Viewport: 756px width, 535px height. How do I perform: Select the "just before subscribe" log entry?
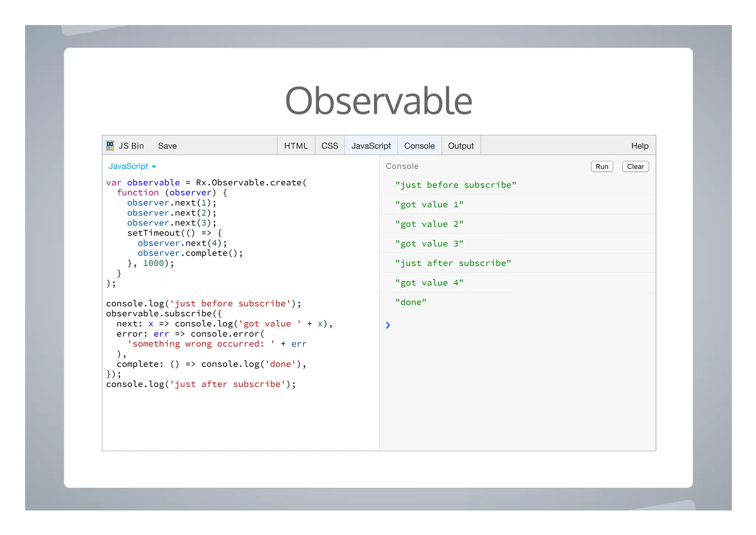(x=456, y=185)
